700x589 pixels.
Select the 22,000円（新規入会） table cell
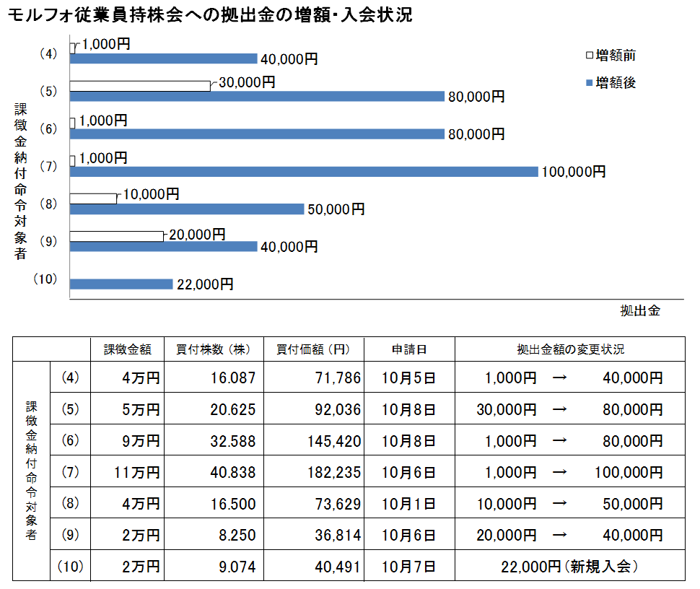coord(569,567)
